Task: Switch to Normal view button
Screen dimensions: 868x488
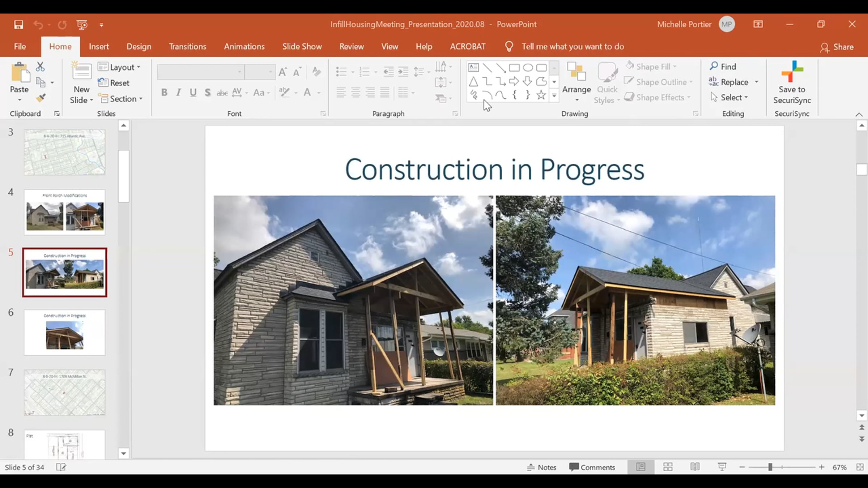Action: (x=641, y=467)
